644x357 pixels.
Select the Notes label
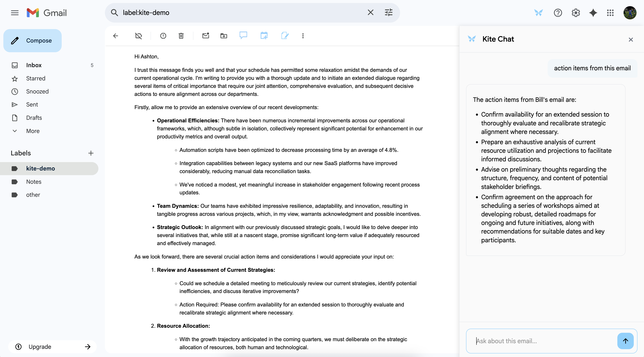coord(34,182)
